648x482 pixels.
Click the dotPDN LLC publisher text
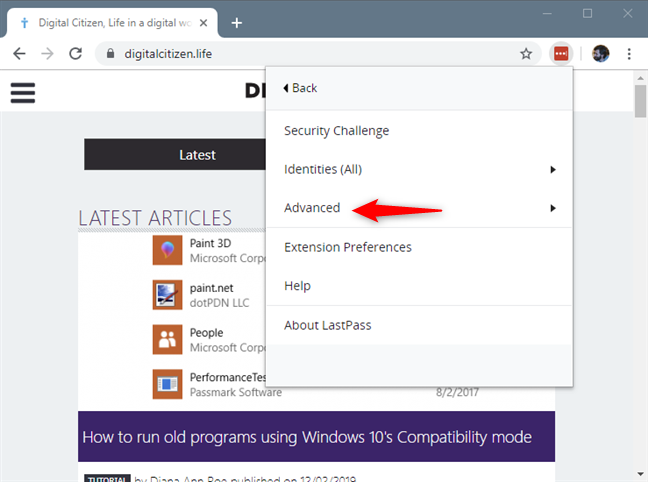tap(219, 303)
